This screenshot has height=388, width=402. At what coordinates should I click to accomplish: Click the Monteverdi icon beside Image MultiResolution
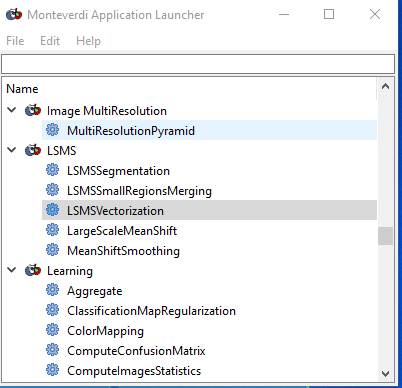[33, 110]
